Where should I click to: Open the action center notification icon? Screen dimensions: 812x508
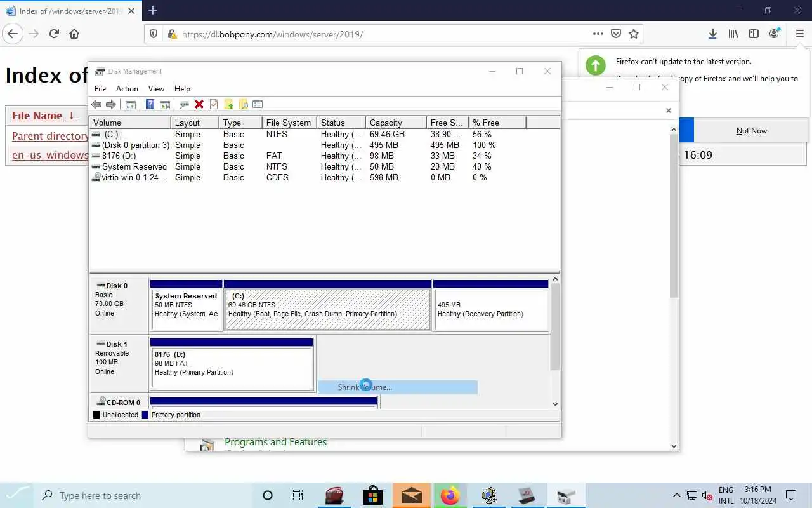pos(791,495)
